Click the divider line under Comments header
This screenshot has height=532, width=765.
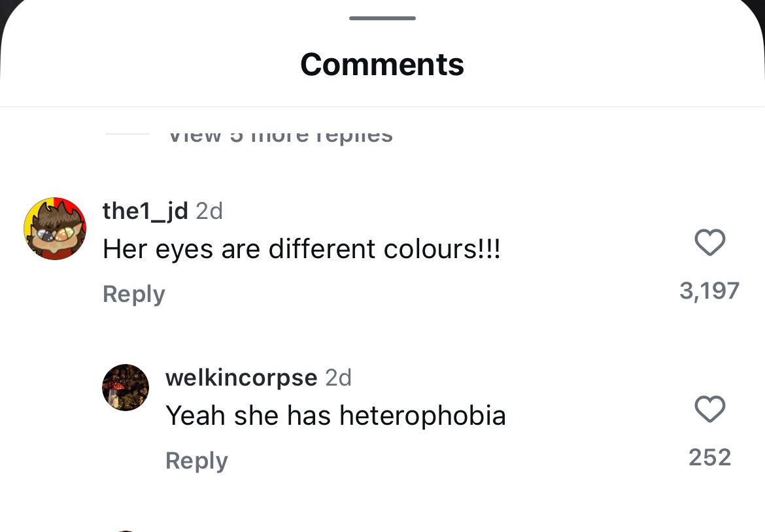(382, 107)
